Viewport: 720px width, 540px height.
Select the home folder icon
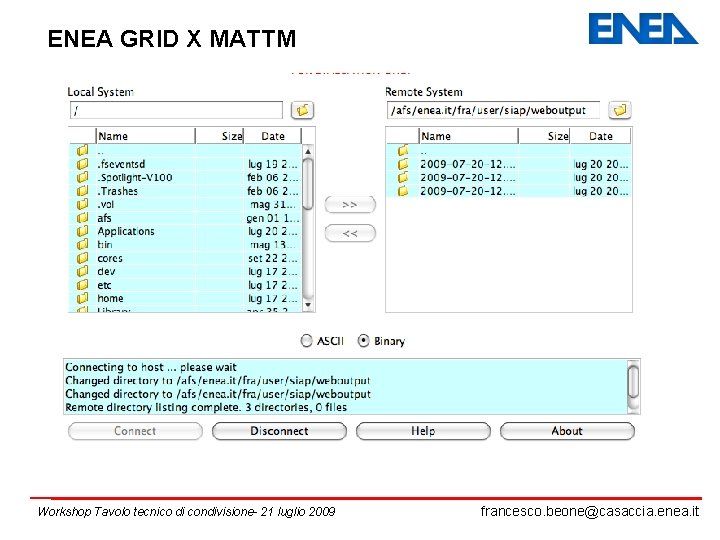coord(83,298)
